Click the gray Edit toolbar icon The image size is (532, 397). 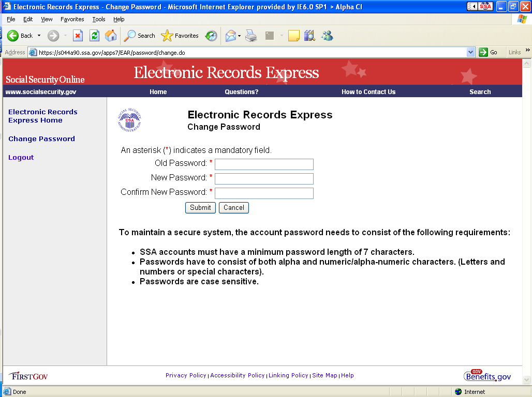coord(270,36)
